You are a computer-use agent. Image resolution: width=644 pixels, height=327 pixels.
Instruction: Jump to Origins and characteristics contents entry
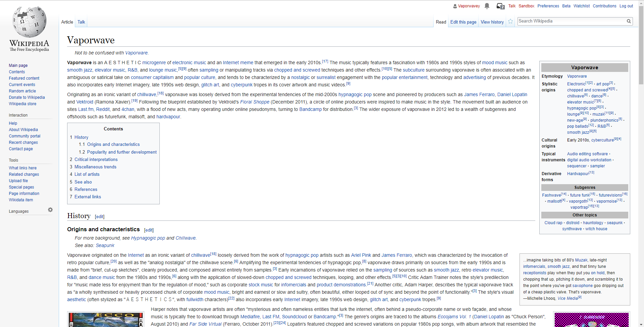point(113,145)
